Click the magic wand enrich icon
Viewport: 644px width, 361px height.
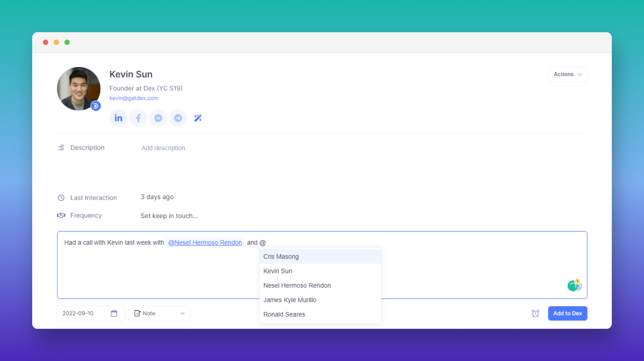pos(198,118)
